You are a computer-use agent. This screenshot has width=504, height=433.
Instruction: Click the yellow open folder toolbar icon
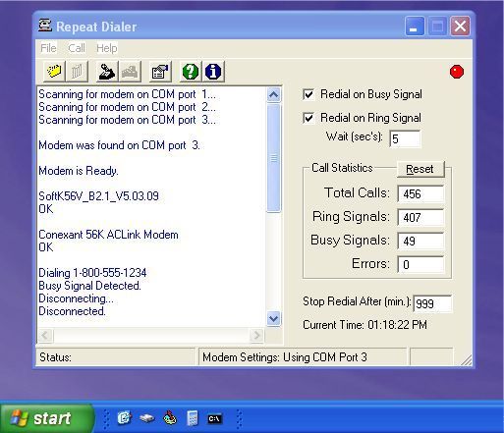[54, 71]
